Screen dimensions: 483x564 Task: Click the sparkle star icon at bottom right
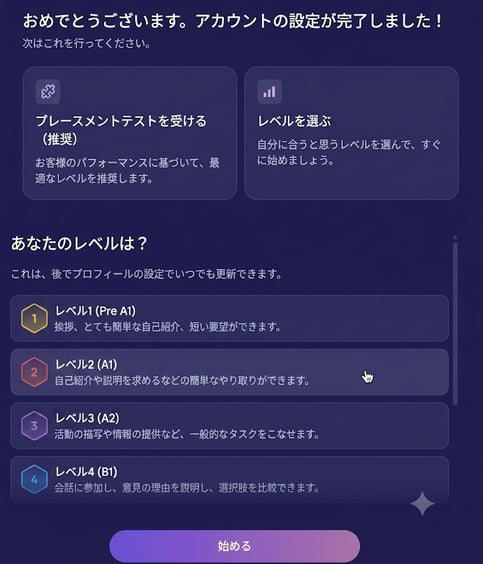click(x=423, y=504)
